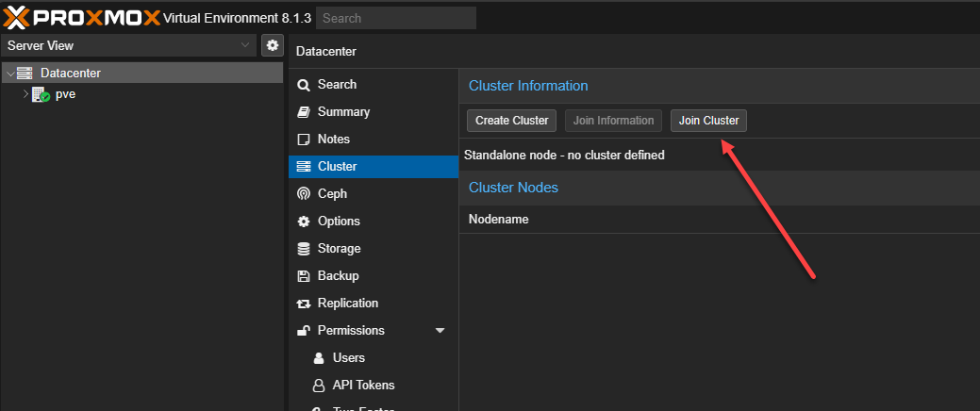
Task: Open Replication via its arrows icon
Action: click(303, 304)
